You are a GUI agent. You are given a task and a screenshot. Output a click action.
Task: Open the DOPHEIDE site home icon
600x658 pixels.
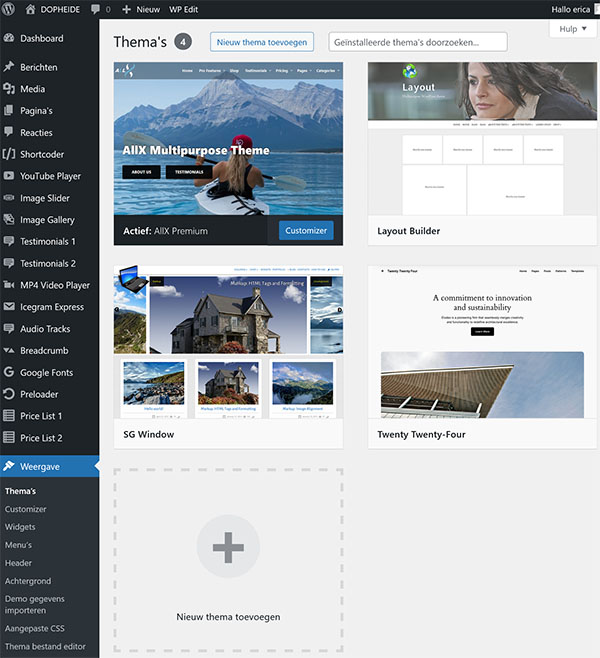[x=30, y=9]
